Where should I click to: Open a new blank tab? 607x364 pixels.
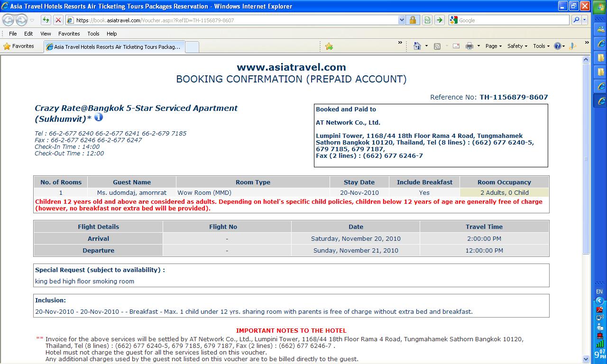(x=192, y=47)
